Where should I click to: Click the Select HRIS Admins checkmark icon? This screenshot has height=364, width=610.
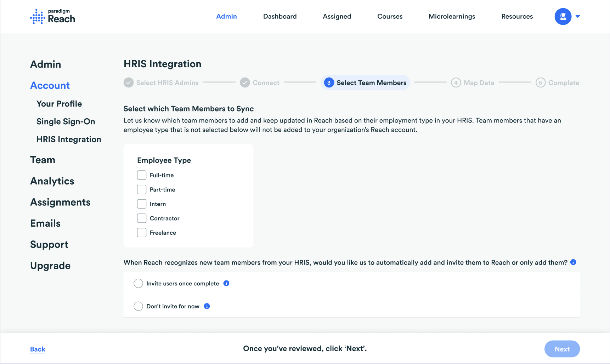click(x=129, y=83)
